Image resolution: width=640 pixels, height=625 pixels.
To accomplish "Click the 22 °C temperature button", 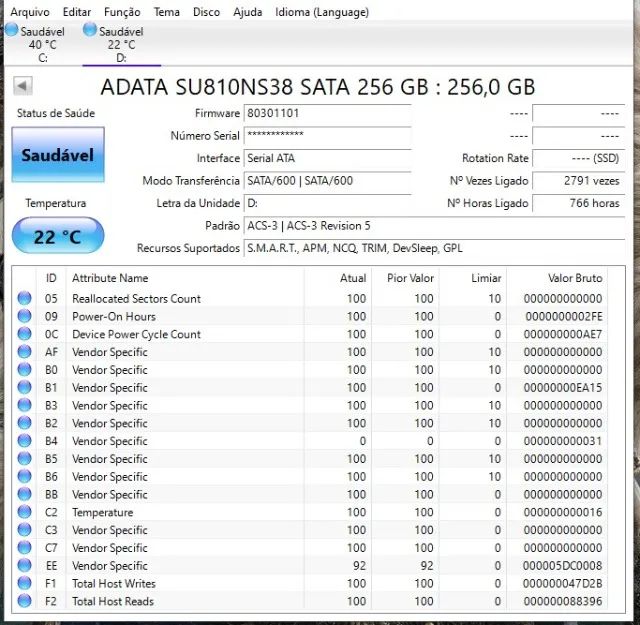I will coord(58,236).
